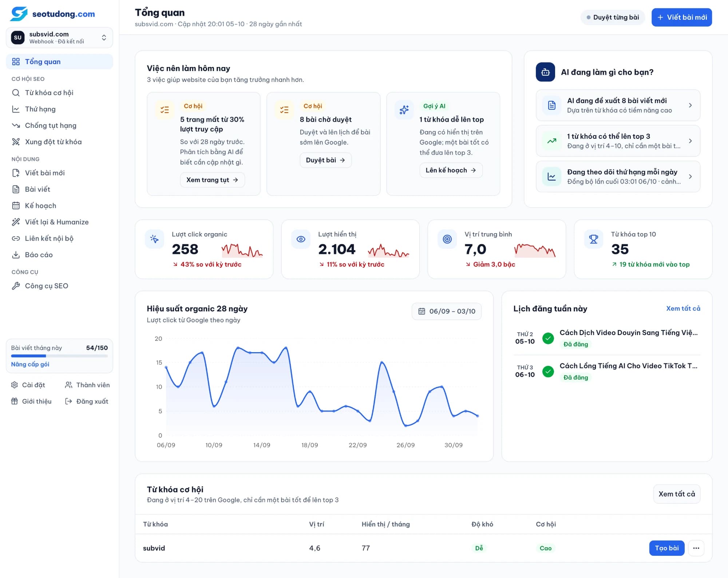728x578 pixels.
Task: Click the Bài viết tháng này progress bar
Action: [59, 356]
